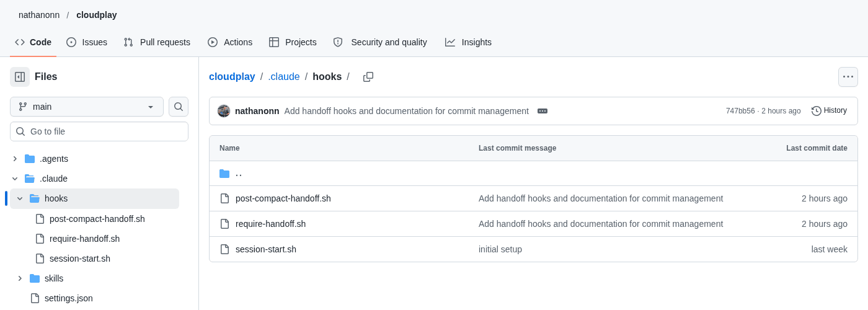This screenshot has width=868, height=310.
Task: Click the .claude open folder icon in the tree
Action: click(x=30, y=179)
